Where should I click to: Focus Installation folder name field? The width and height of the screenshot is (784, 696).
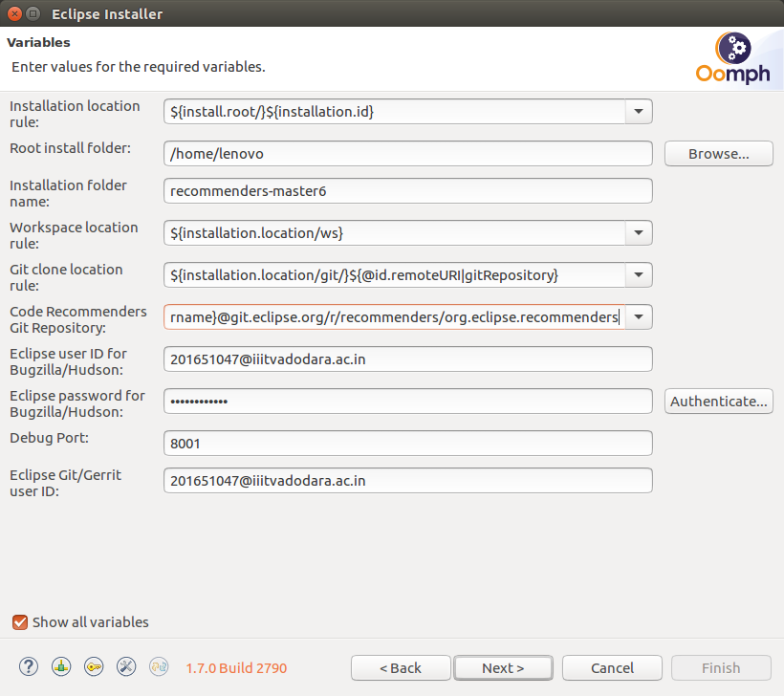tap(408, 191)
